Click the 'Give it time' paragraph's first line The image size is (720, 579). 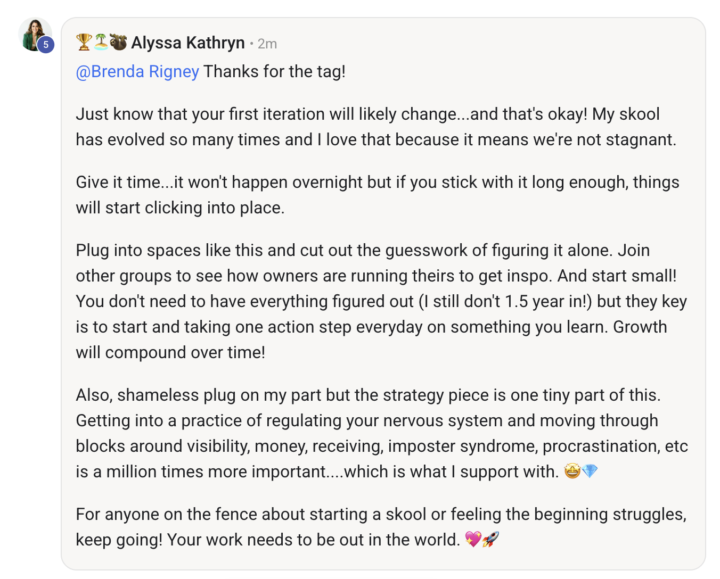pos(377,182)
